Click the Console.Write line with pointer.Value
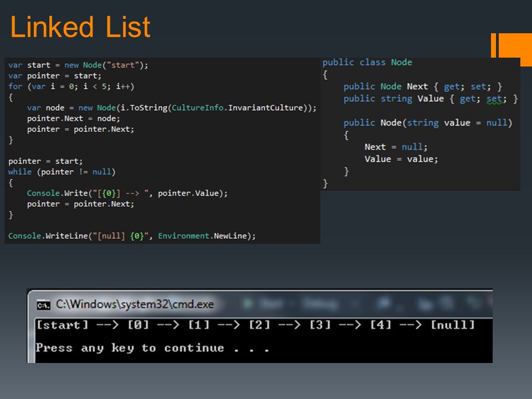The width and height of the screenshot is (532, 399). [127, 193]
